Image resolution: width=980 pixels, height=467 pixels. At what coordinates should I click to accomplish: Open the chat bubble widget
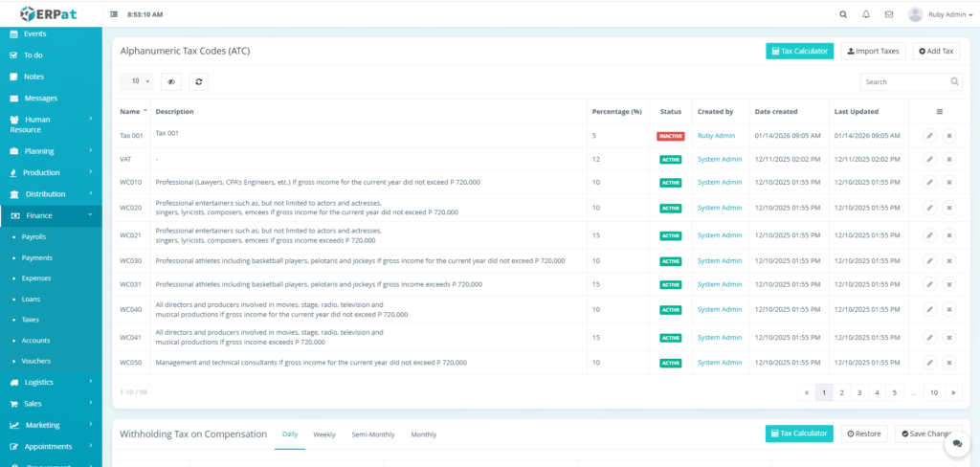pos(954,444)
